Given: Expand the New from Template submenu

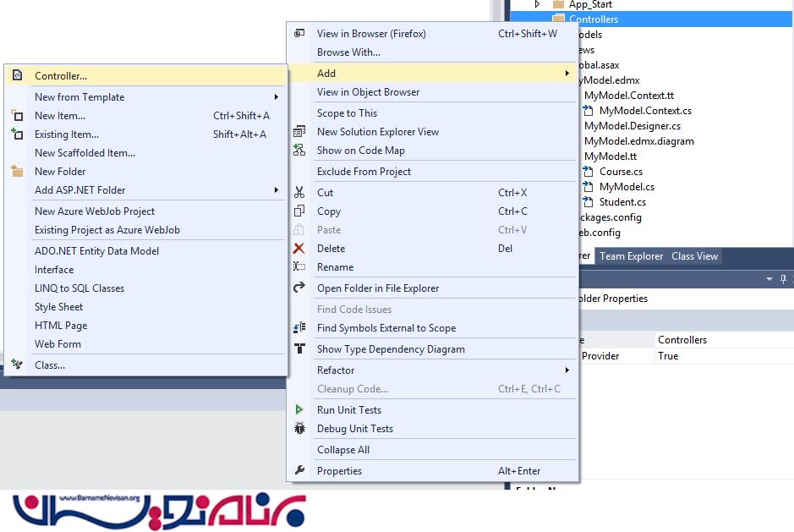Looking at the screenshot, I should [x=276, y=97].
